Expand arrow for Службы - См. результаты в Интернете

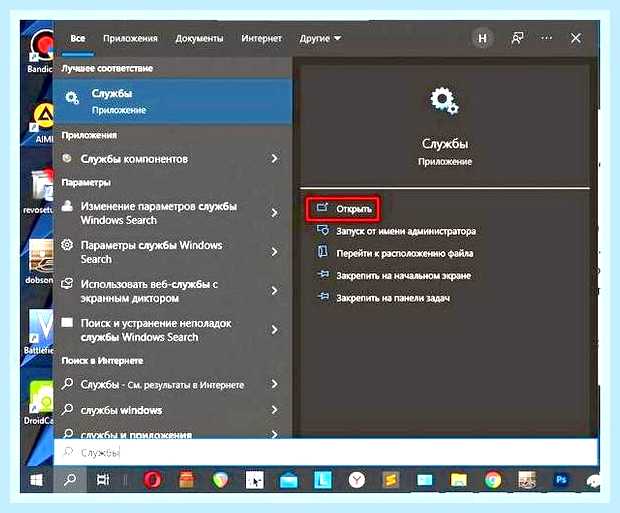pyautogui.click(x=274, y=384)
